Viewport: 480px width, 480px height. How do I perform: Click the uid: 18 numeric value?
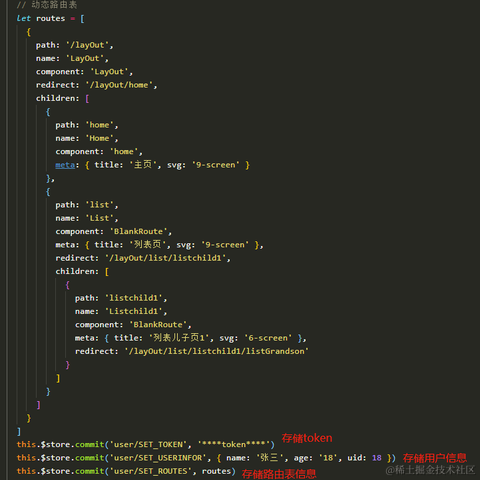[377, 458]
